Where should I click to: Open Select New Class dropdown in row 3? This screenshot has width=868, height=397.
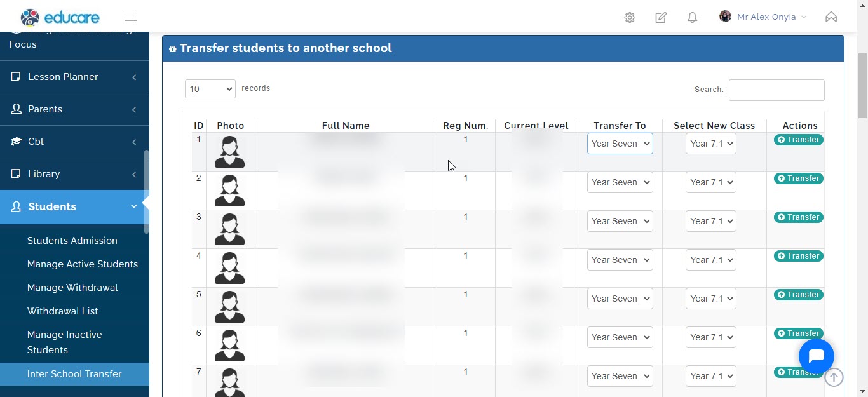click(710, 221)
